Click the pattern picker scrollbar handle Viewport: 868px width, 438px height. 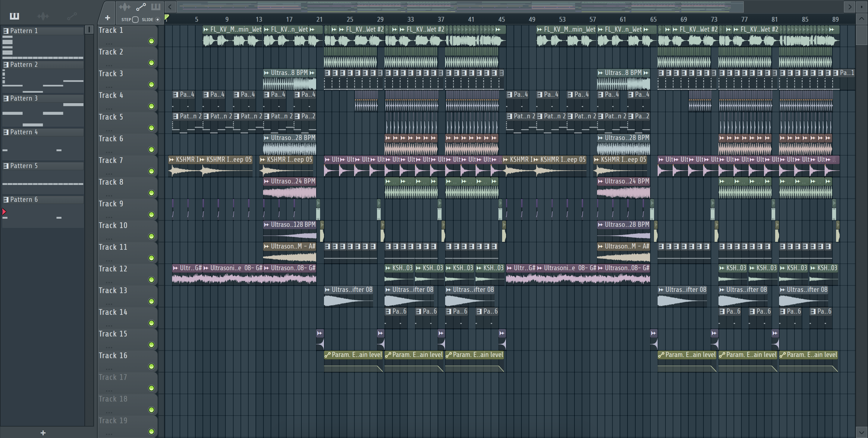(89, 30)
